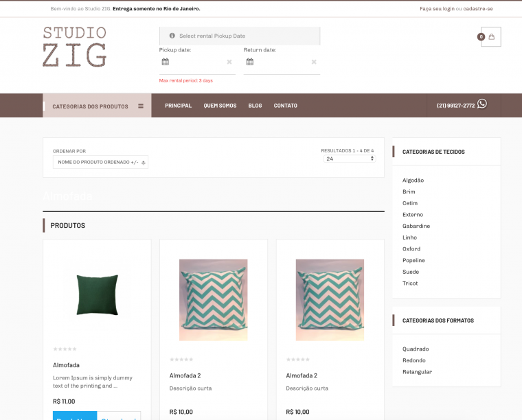Screen dimensions: 522x420
Task: Click the Book Now button under Almofada
Action: [x=75, y=416]
